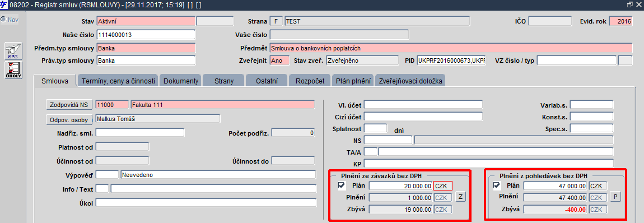Click the Evid. rok field 2016
Viewport: 644px width, 223px height.
(x=621, y=21)
